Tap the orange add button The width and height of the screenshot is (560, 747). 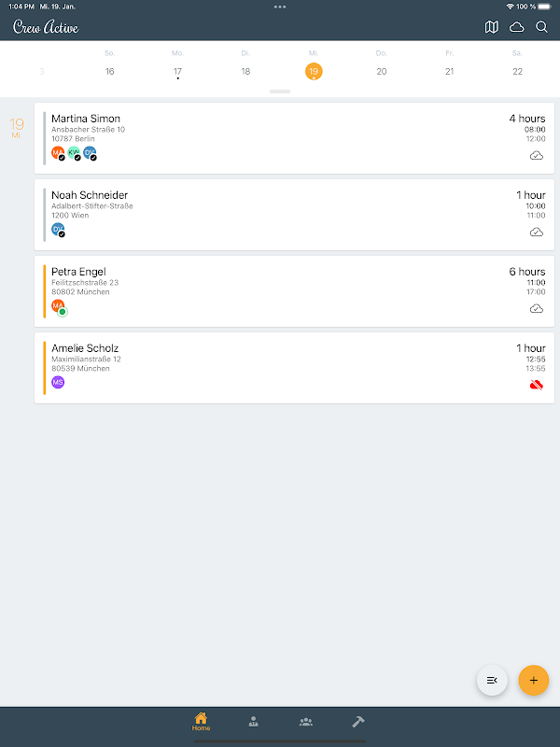533,680
